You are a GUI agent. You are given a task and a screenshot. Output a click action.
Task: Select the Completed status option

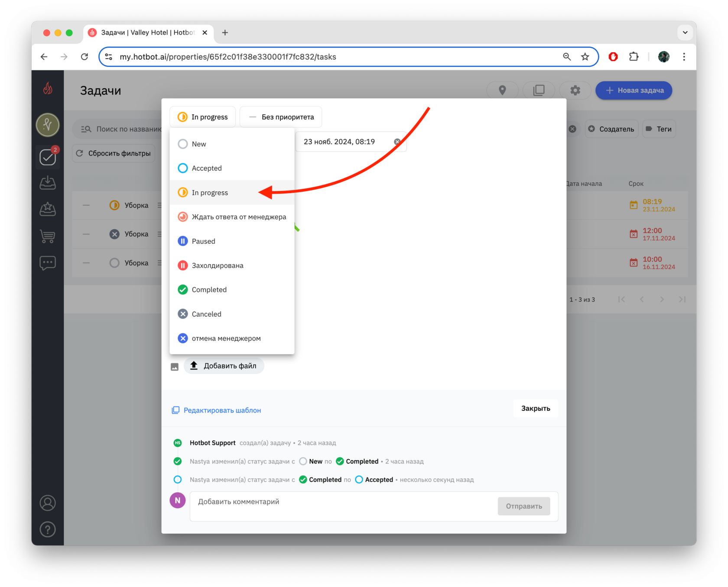tap(232, 289)
